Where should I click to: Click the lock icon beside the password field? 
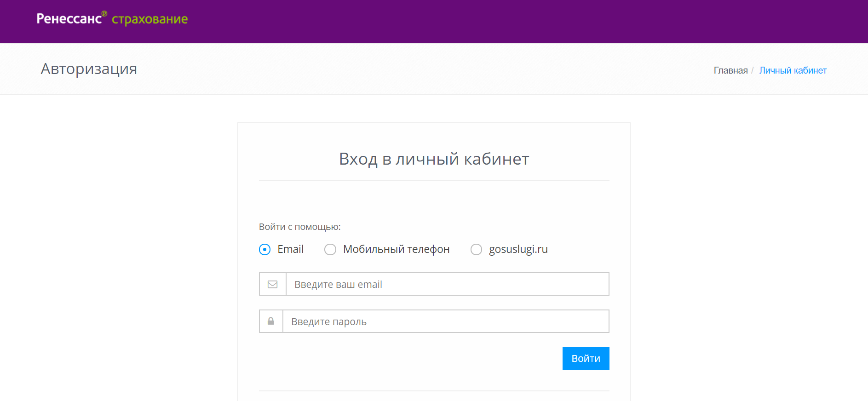coord(271,321)
